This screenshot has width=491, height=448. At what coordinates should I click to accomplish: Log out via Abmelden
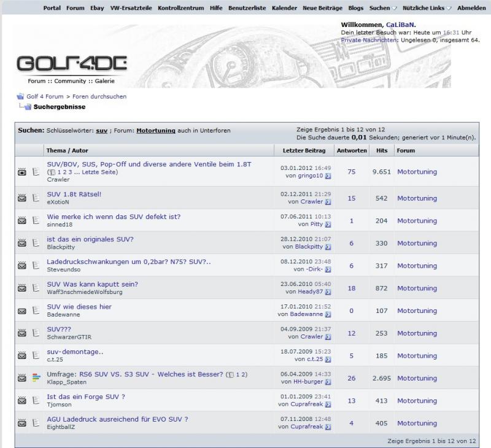471,8
